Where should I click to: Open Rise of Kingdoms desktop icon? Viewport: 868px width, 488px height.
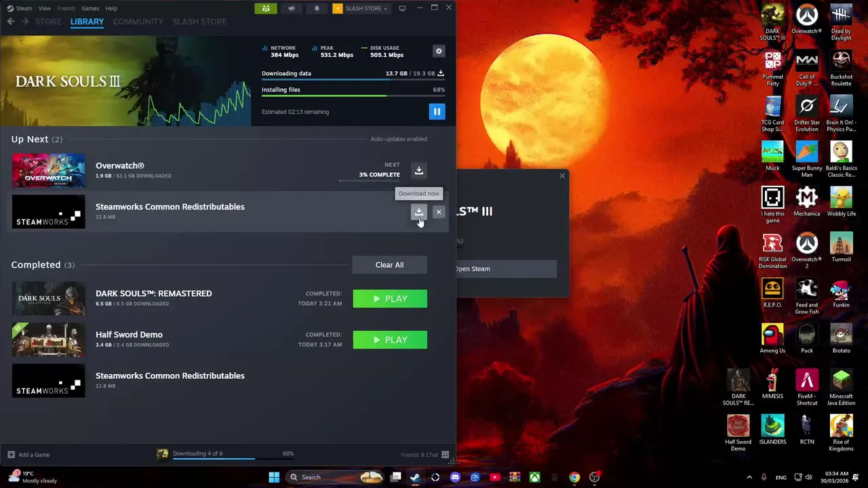click(841, 432)
